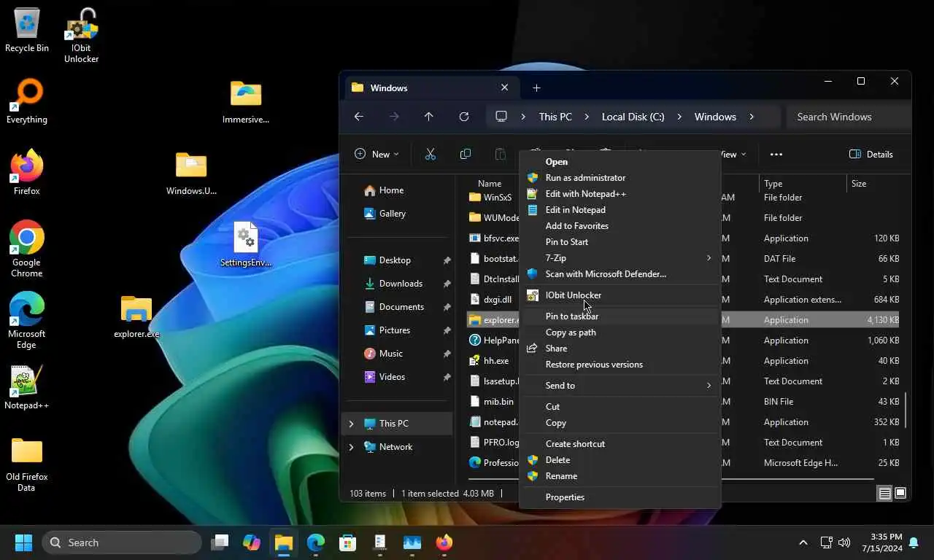Open Microsoft Store from the taskbar
The height and width of the screenshot is (560, 934).
tap(348, 542)
